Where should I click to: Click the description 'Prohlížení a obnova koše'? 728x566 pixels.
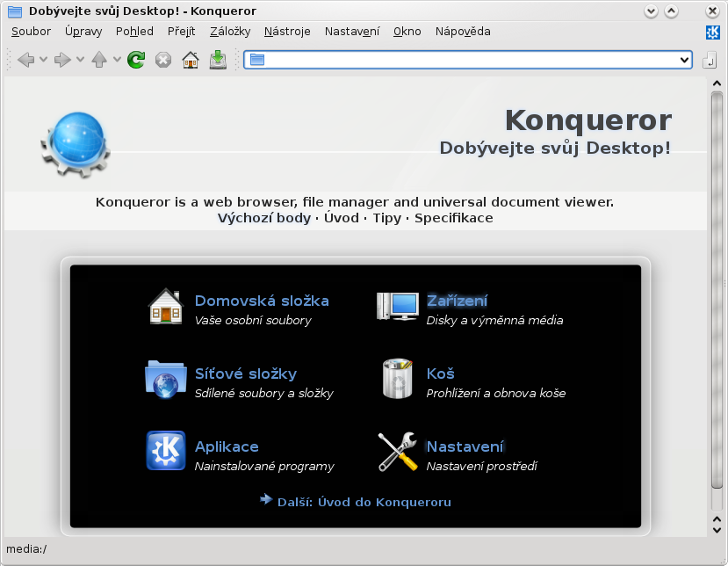pyautogui.click(x=496, y=393)
